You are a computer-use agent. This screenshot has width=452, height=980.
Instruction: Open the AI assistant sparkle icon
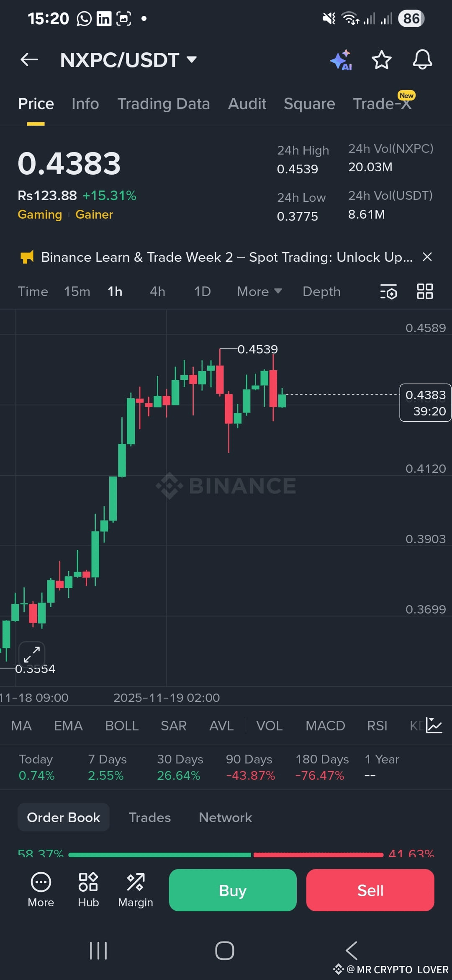pos(341,60)
